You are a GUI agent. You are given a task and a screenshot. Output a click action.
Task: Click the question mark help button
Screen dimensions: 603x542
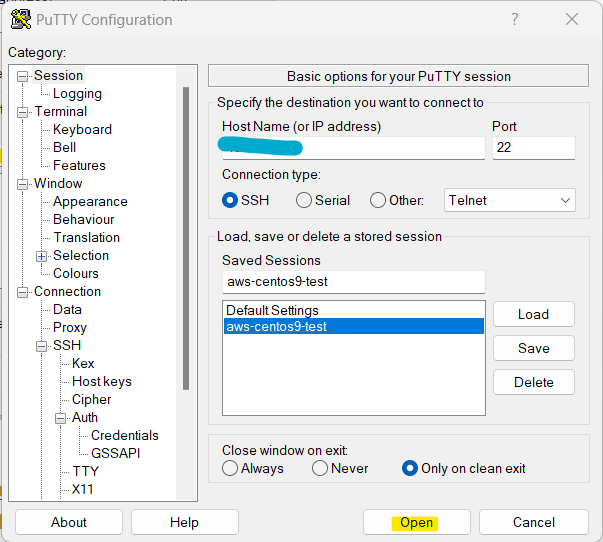[x=515, y=19]
